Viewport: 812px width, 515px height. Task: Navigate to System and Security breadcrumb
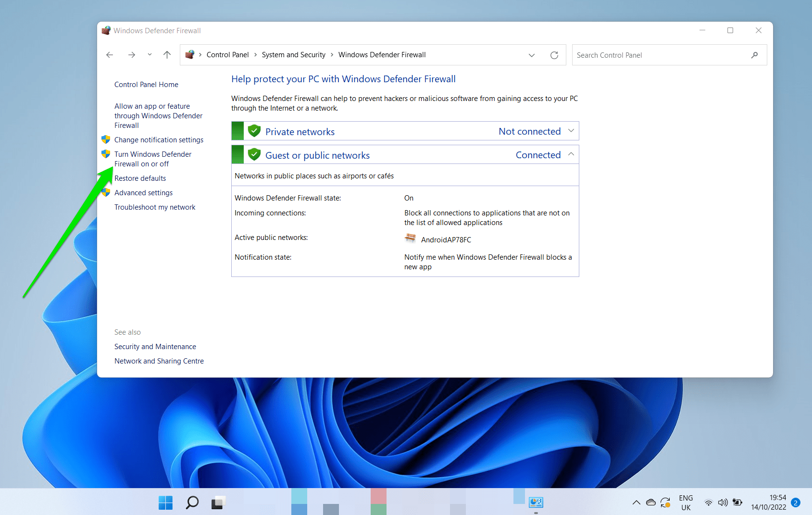[x=293, y=54]
